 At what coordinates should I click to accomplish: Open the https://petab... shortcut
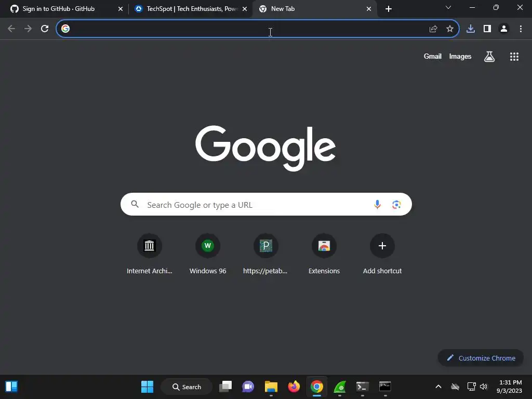pos(265,254)
